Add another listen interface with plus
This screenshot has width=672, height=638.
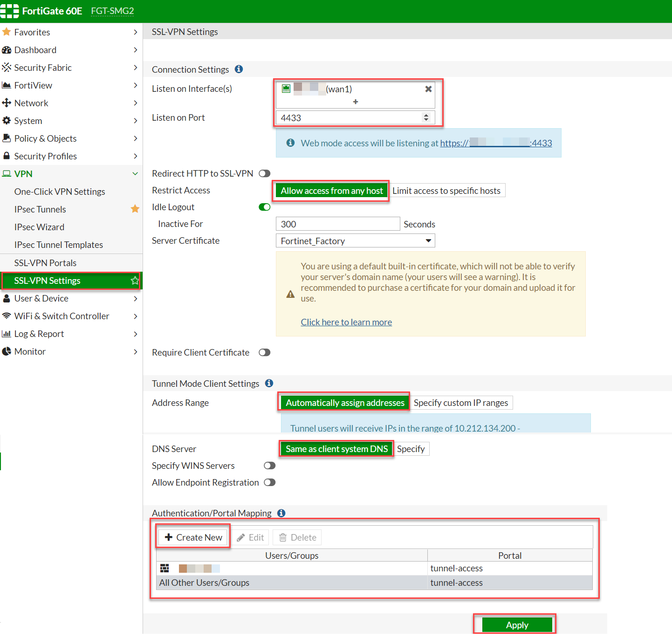pos(356,102)
